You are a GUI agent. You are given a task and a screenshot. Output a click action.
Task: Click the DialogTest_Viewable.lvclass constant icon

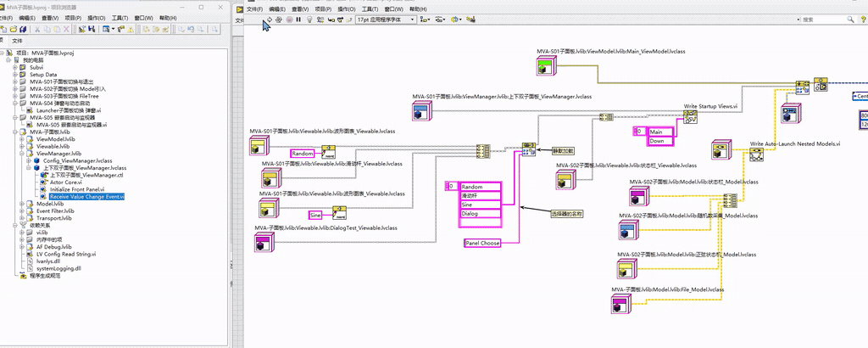[264, 243]
